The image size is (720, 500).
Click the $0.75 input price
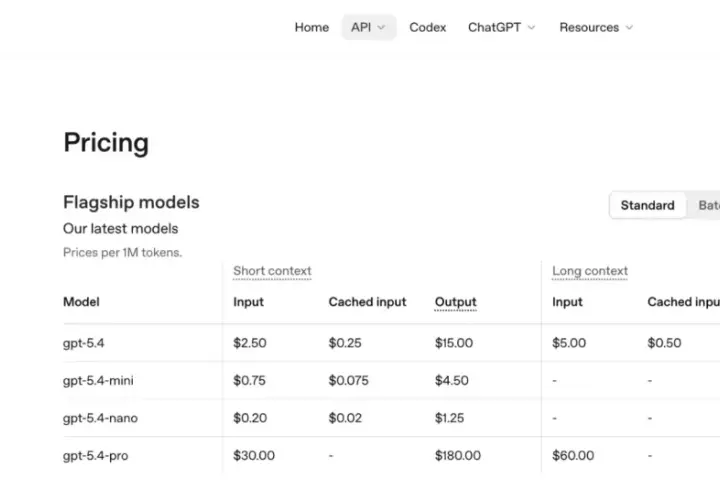click(x=249, y=381)
